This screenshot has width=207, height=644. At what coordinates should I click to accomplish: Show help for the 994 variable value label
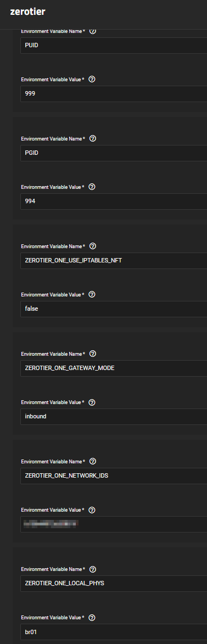(x=92, y=187)
